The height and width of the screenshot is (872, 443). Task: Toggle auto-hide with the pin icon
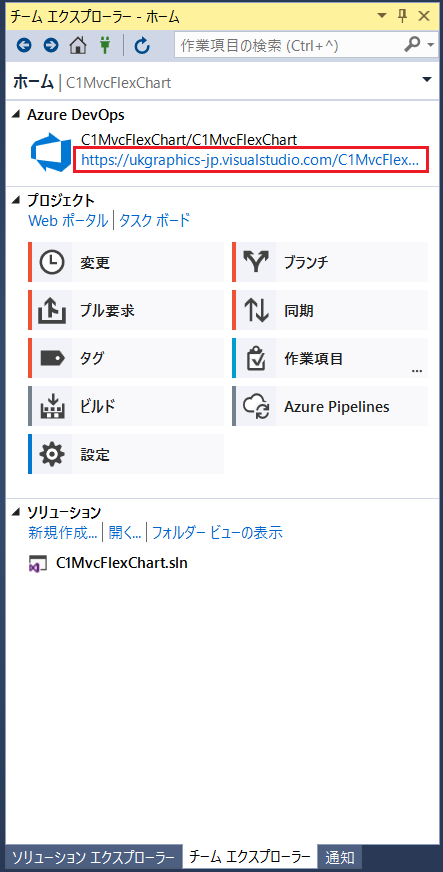[403, 16]
